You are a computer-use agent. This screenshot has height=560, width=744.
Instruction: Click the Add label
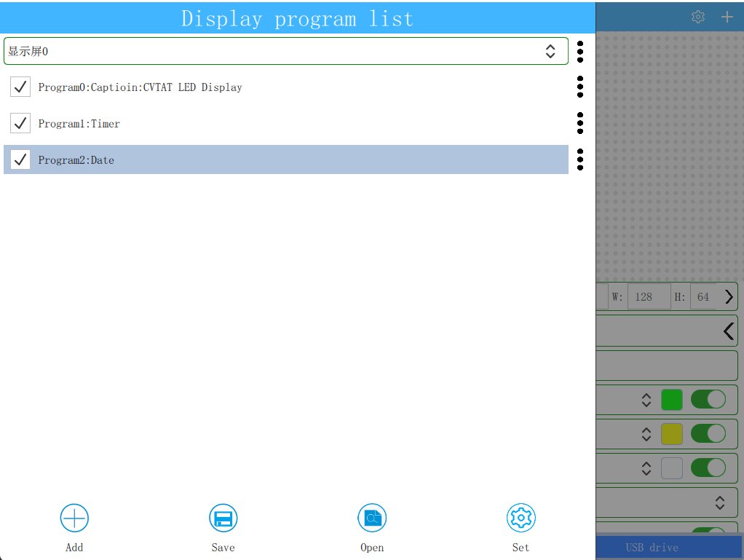pos(74,547)
